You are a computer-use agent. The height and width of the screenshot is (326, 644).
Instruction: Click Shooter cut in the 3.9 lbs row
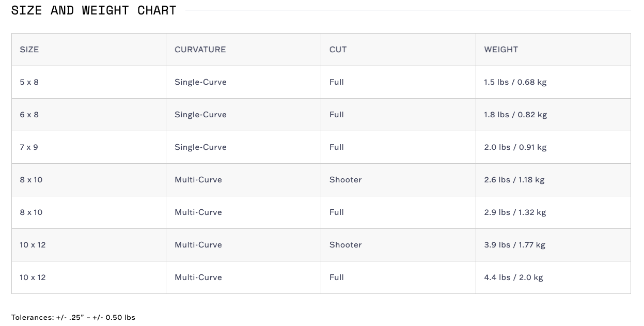345,245
